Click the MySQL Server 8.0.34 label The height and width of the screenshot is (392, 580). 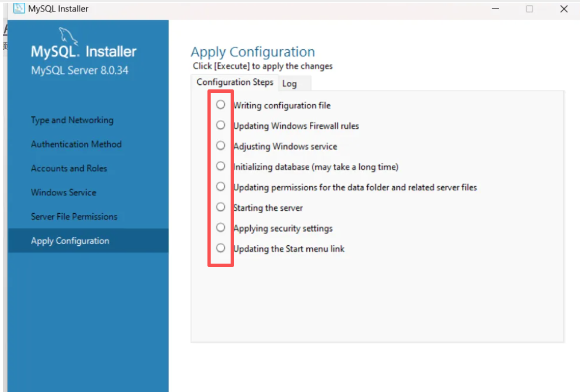click(80, 70)
